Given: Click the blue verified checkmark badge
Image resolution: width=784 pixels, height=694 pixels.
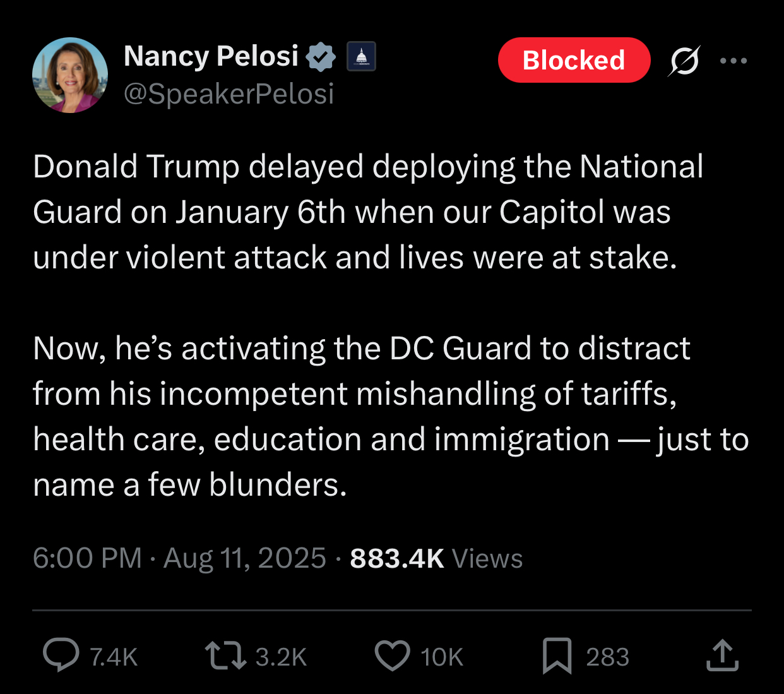Looking at the screenshot, I should click(x=321, y=56).
